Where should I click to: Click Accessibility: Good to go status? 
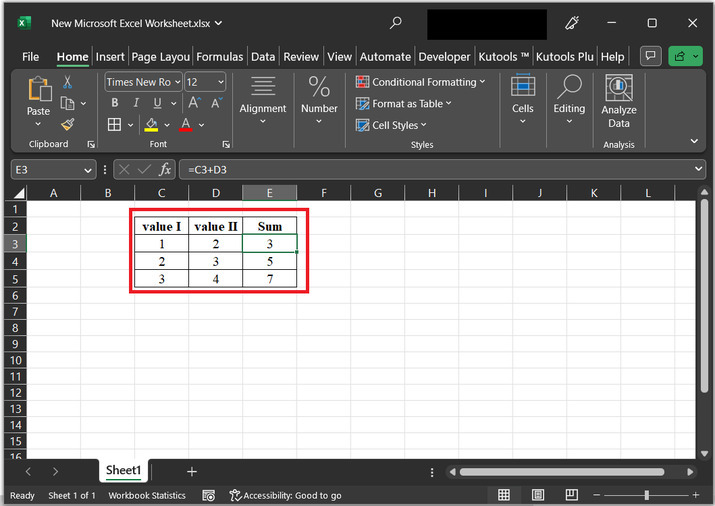pyautogui.click(x=286, y=495)
